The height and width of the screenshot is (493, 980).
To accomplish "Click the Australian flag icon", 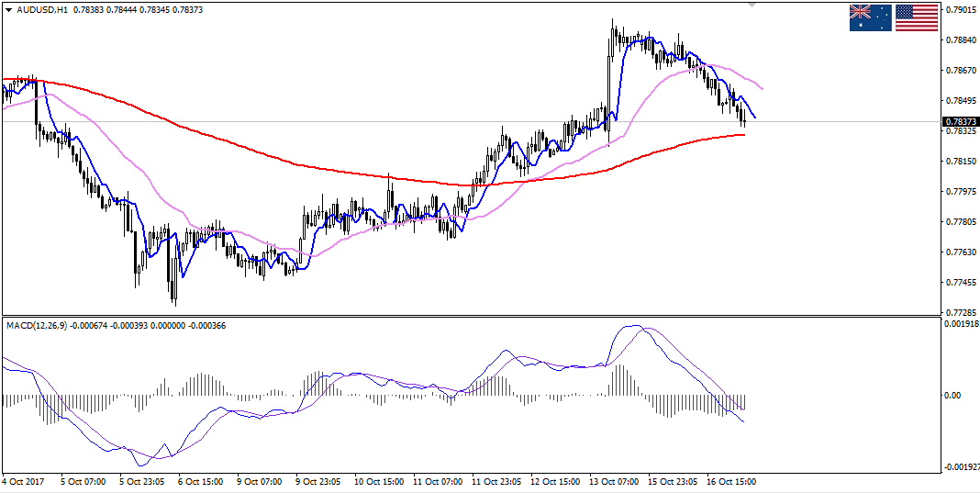I will pyautogui.click(x=871, y=17).
